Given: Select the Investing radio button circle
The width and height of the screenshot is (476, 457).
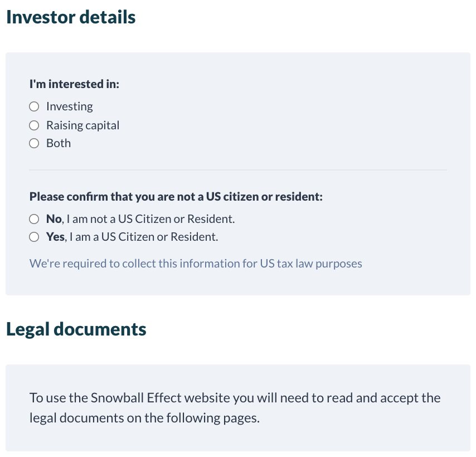Looking at the screenshot, I should coord(34,106).
